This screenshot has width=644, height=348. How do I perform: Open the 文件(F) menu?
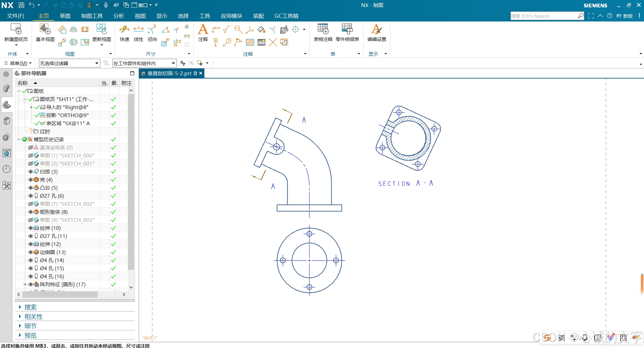[x=15, y=16]
